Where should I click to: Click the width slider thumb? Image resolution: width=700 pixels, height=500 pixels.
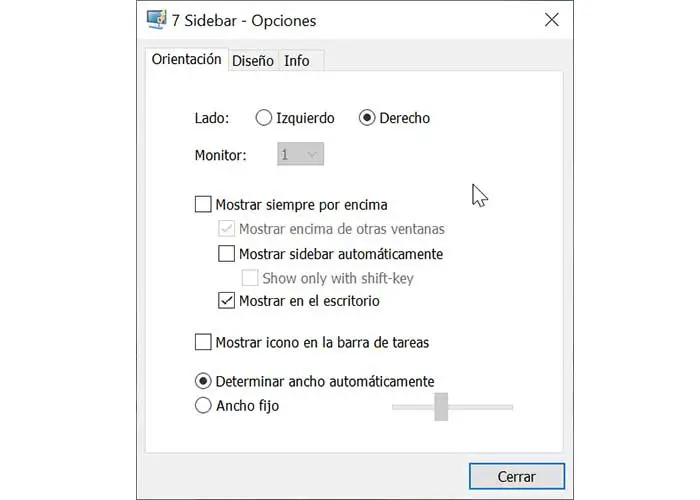coord(441,407)
